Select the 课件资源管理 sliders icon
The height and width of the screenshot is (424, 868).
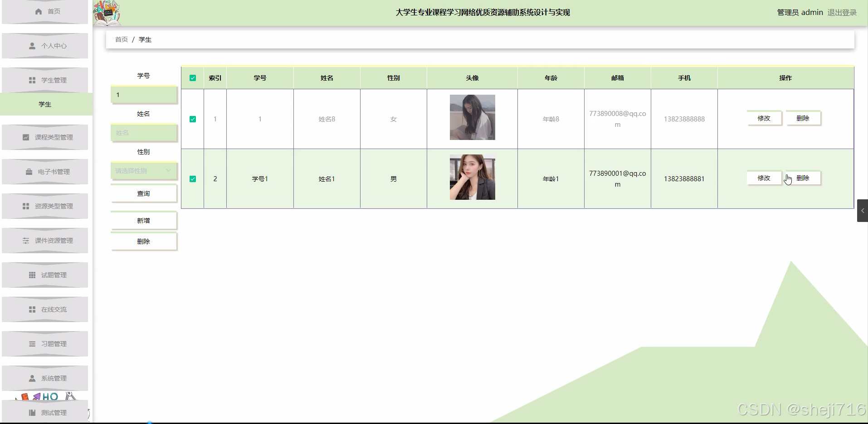26,241
